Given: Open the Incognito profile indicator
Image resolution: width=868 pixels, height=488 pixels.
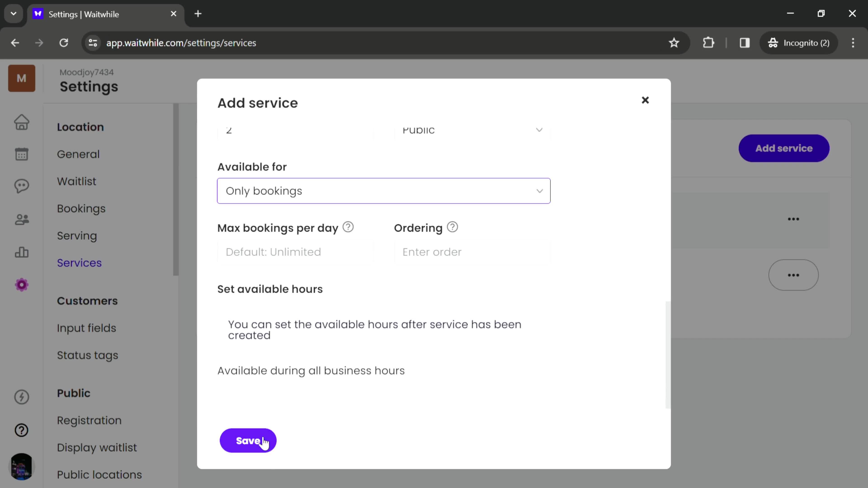Looking at the screenshot, I should (x=799, y=43).
